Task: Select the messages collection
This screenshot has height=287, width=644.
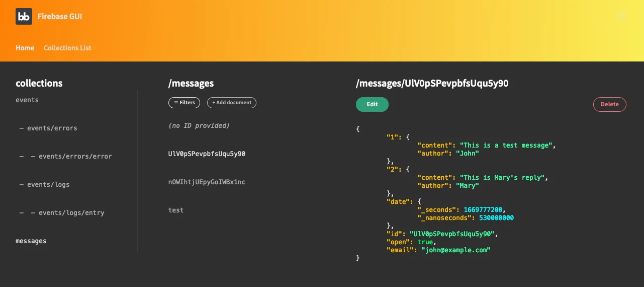Action: click(31, 241)
